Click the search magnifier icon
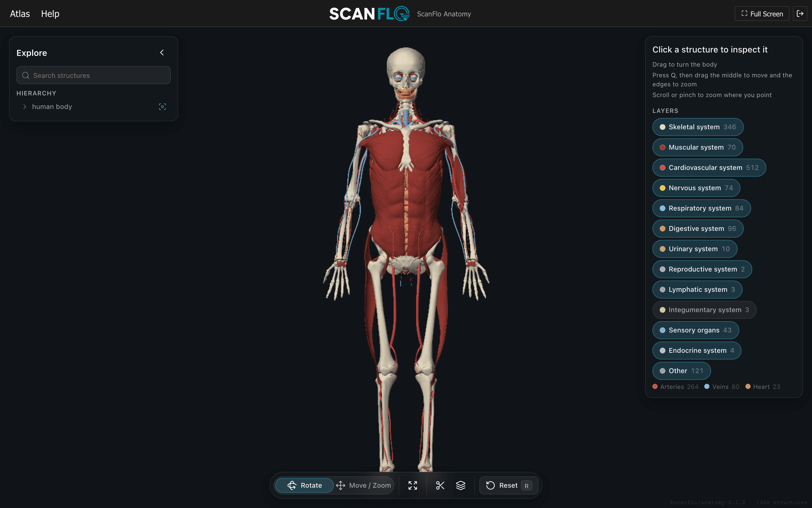The height and width of the screenshot is (508, 812). point(25,76)
